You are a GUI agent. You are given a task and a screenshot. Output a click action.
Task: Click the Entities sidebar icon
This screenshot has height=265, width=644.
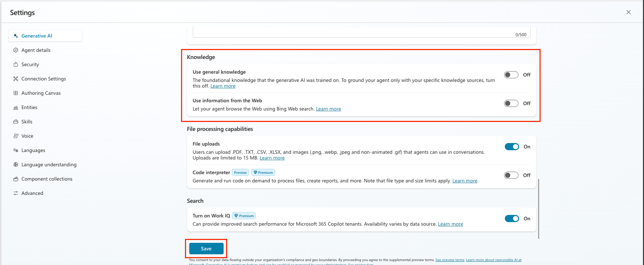point(16,107)
